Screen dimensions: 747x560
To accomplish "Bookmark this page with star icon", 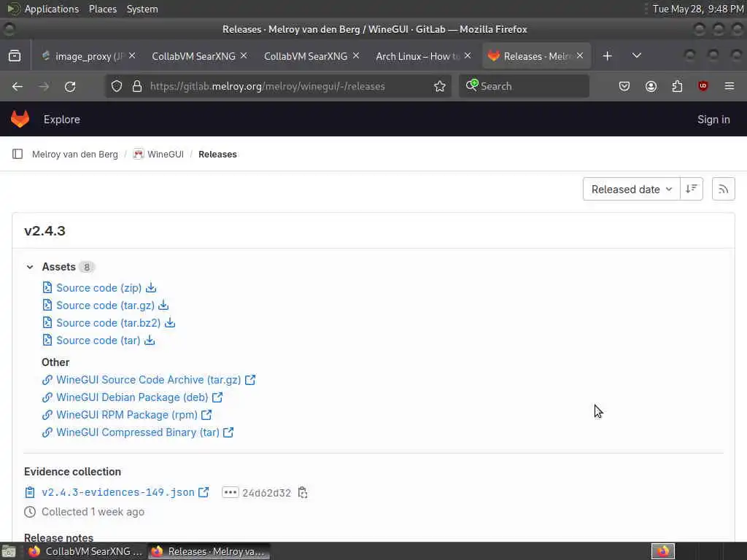I will (x=440, y=86).
